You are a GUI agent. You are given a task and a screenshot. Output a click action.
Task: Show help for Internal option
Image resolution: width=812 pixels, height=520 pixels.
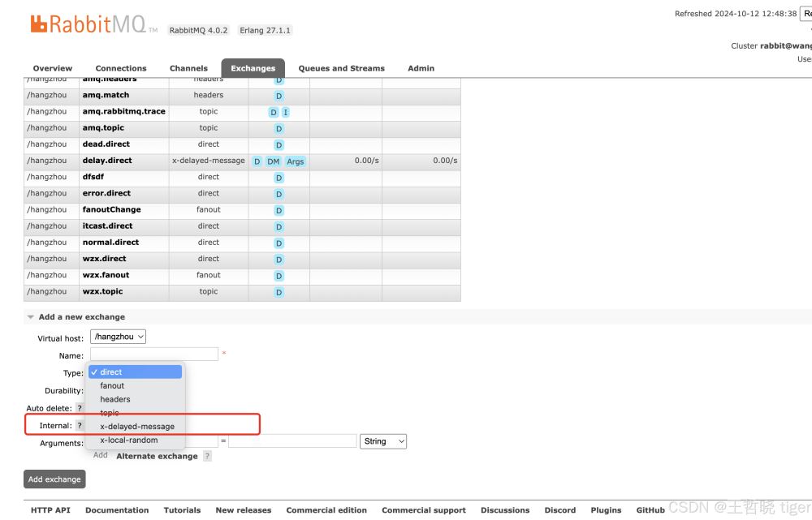(x=80, y=426)
